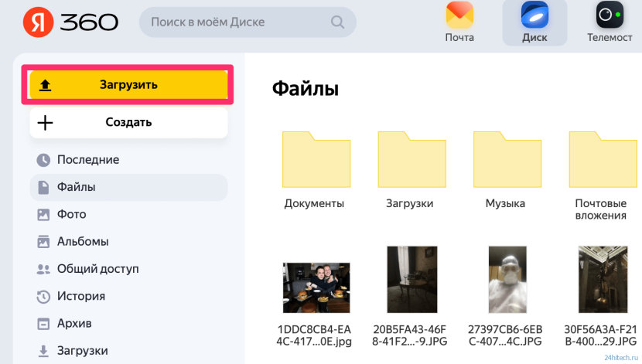Open the Yandex 360 logo home
Viewport: 642px width, 364px height.
coord(70,22)
